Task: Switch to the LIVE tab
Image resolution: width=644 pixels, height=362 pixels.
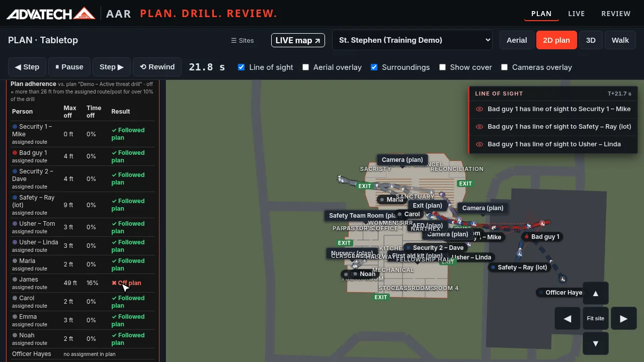Action: tap(576, 14)
